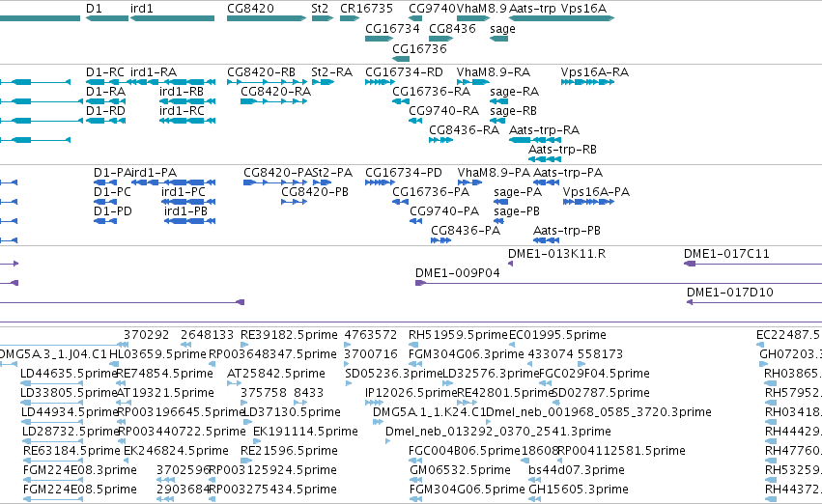Click protein ird1-PC

click(183, 192)
